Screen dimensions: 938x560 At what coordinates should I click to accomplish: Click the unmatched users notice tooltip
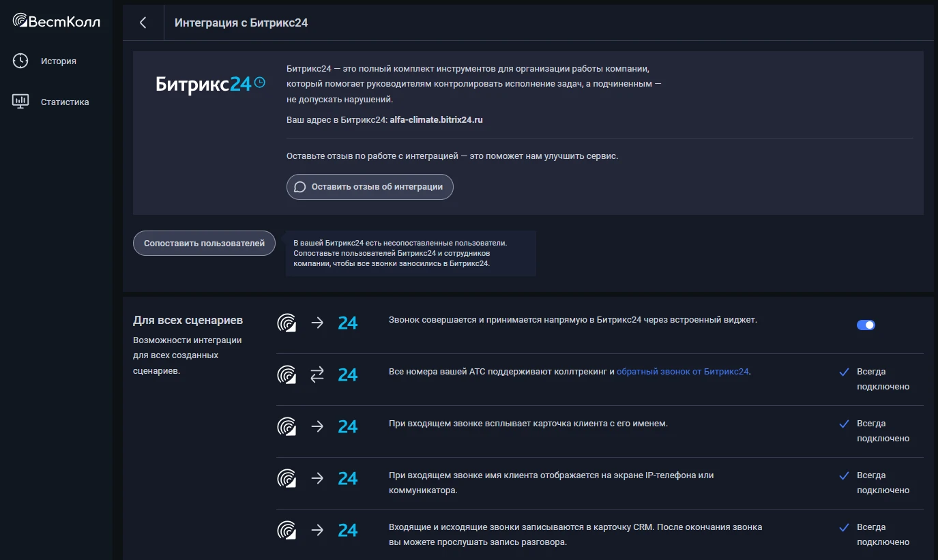pos(410,253)
